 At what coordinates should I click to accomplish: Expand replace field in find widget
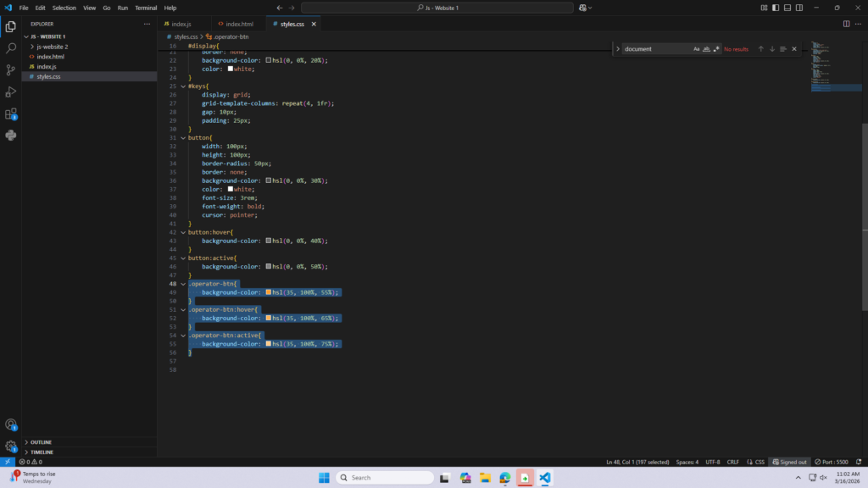pyautogui.click(x=618, y=49)
